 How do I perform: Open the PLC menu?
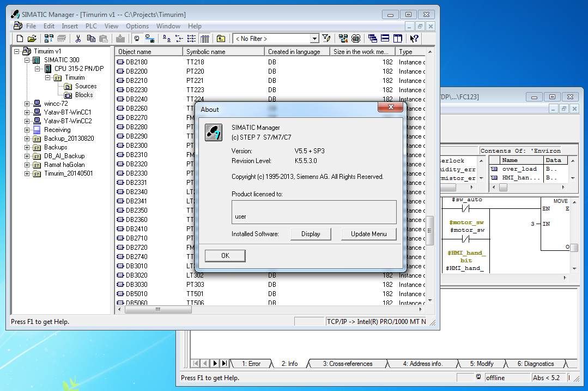91,26
